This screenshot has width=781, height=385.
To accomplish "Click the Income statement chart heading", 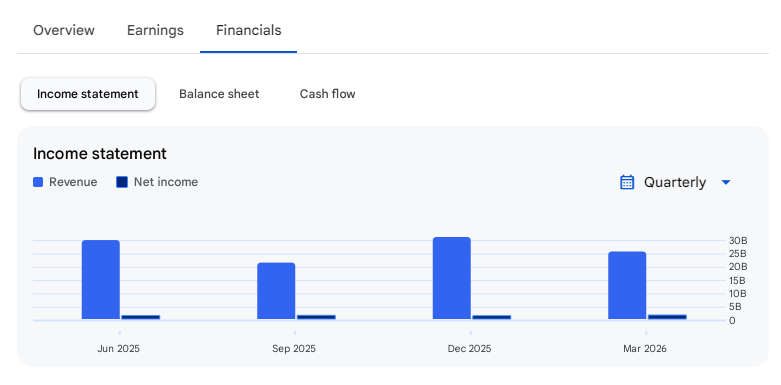I will point(100,154).
